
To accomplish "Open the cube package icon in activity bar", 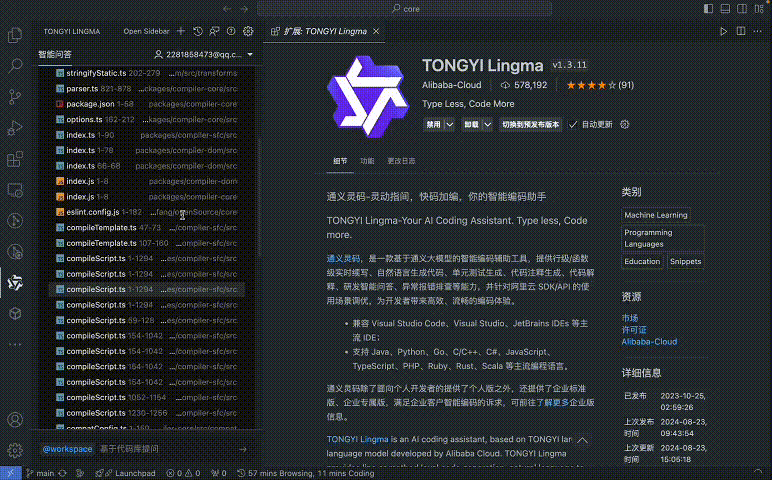I will (15, 314).
